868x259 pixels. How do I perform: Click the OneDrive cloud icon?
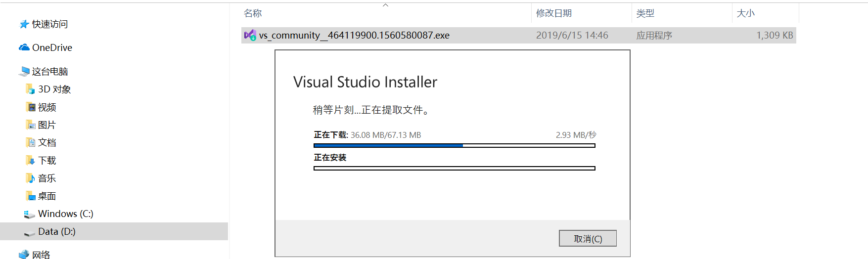tap(24, 47)
